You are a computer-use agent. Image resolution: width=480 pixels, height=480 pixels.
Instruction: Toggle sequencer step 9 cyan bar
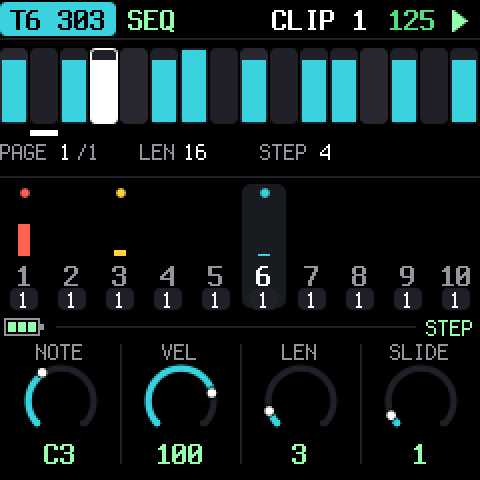(254, 86)
